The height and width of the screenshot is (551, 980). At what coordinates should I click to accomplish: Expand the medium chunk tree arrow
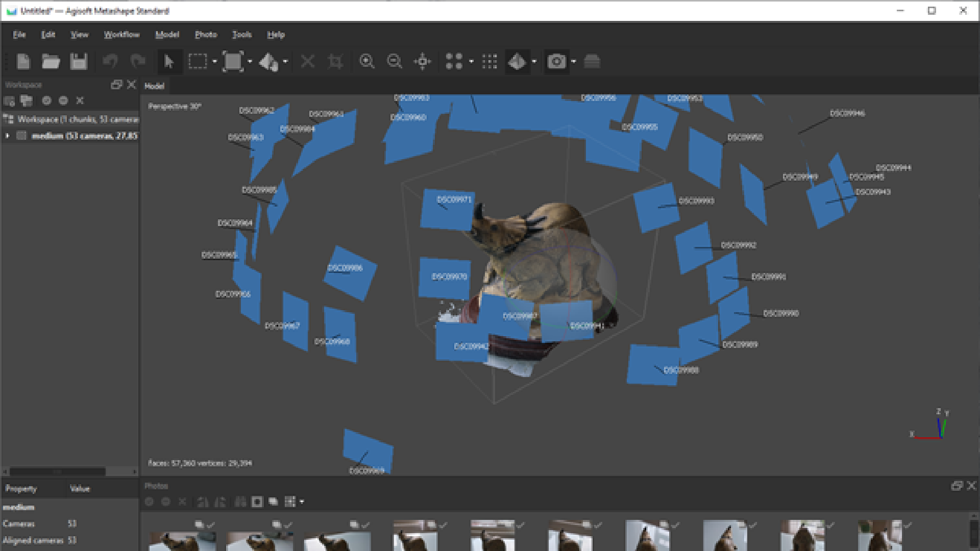pos(7,136)
